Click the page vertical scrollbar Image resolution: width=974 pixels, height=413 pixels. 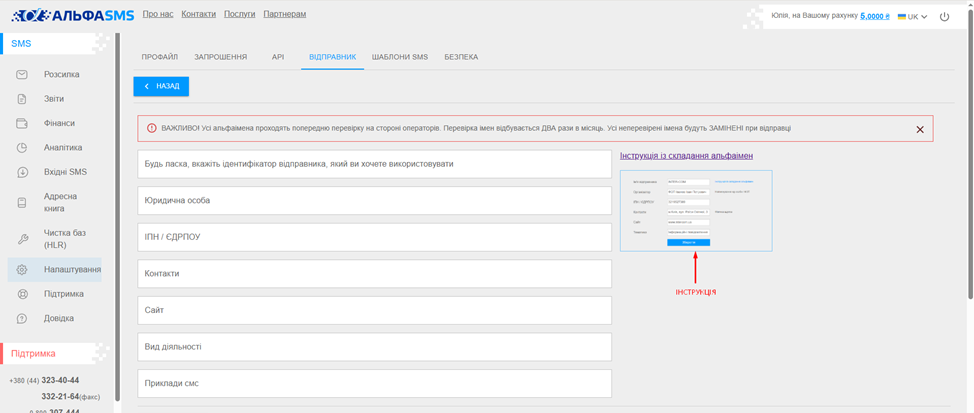click(x=968, y=150)
